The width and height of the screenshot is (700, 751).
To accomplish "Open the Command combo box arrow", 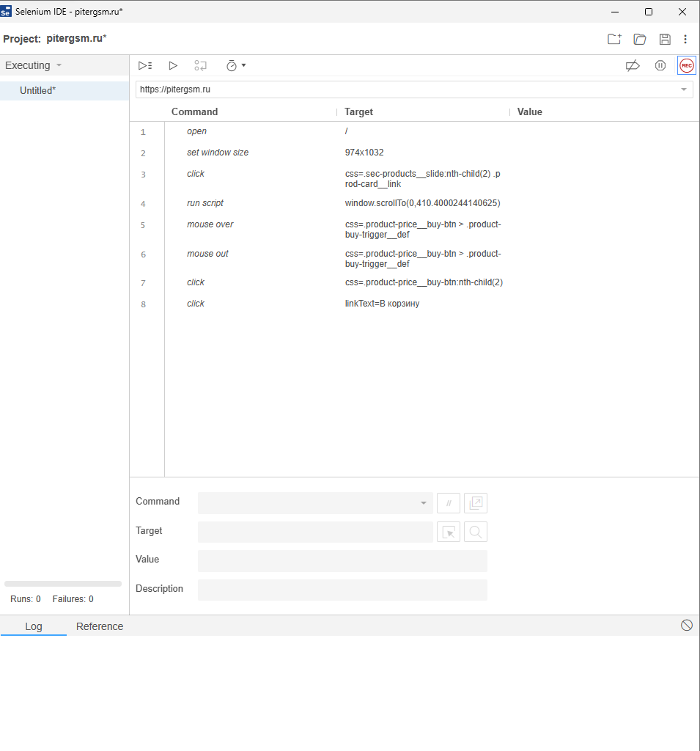I will [x=423, y=503].
